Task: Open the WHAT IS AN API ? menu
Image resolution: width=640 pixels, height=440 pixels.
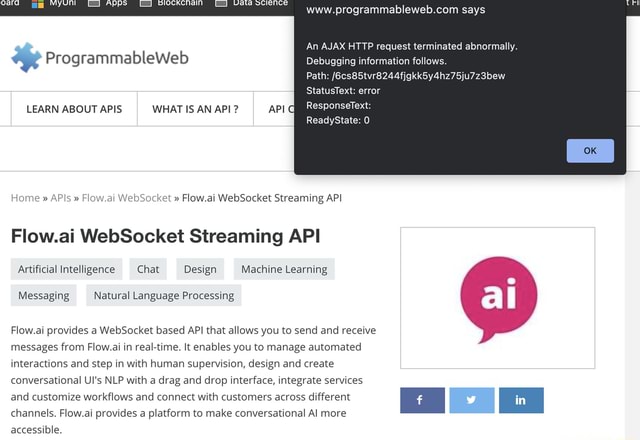Action: click(195, 109)
